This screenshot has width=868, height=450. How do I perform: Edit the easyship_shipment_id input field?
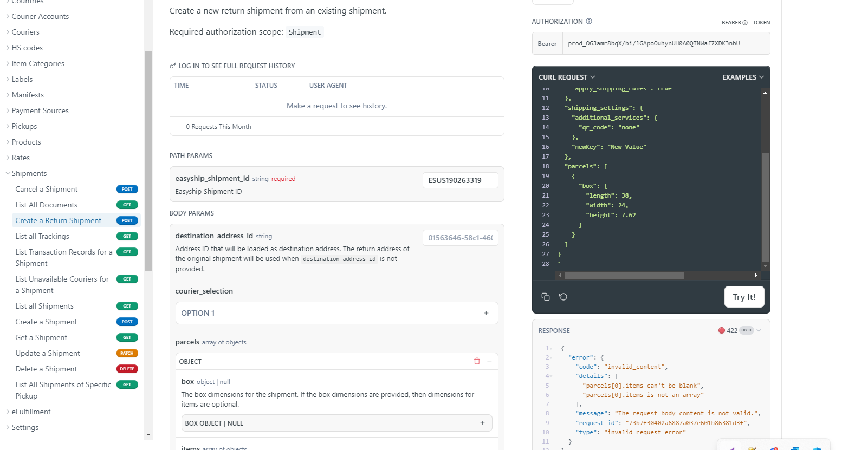[x=460, y=180]
